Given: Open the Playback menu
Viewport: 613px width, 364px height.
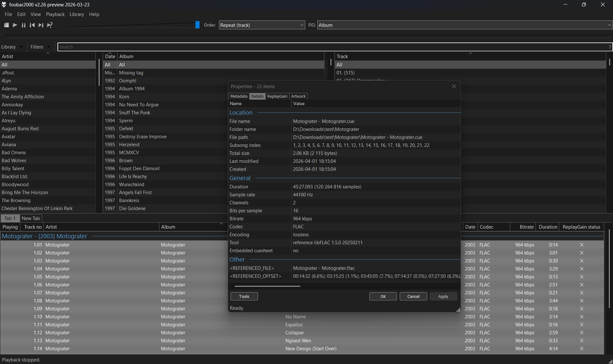Looking at the screenshot, I should coord(55,14).
